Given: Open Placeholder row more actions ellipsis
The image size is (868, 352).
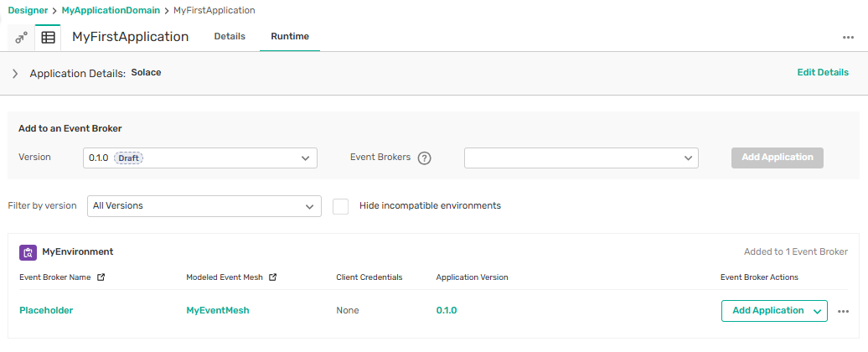Looking at the screenshot, I should pyautogui.click(x=843, y=311).
